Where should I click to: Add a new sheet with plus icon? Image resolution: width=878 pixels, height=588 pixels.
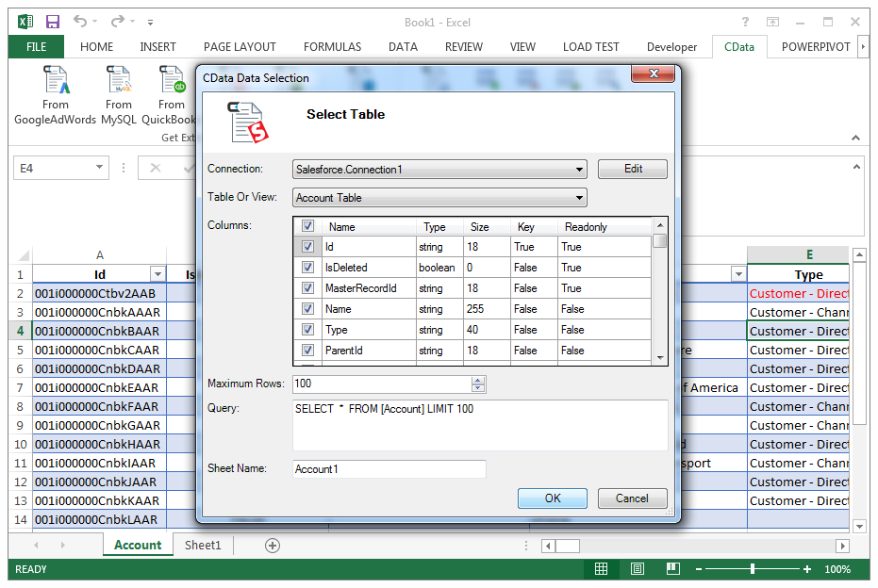pos(273,546)
